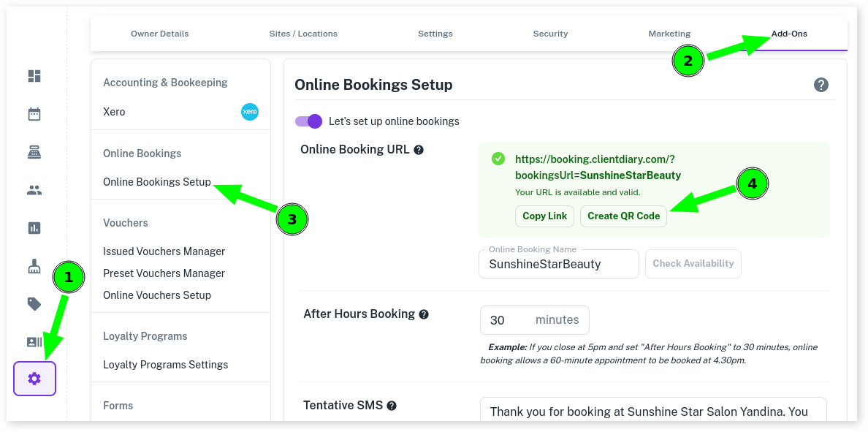Click the Xero integration icon

tap(249, 112)
